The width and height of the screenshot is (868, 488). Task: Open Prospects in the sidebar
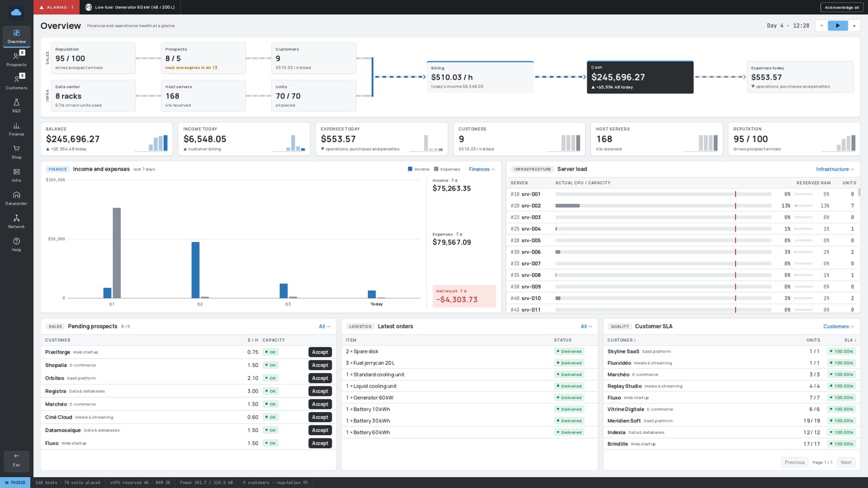[16, 59]
